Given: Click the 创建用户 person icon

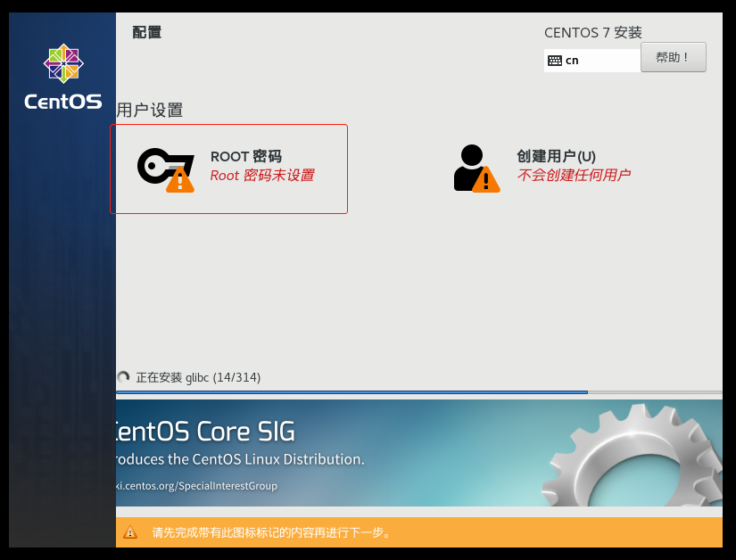Looking at the screenshot, I should (x=476, y=169).
